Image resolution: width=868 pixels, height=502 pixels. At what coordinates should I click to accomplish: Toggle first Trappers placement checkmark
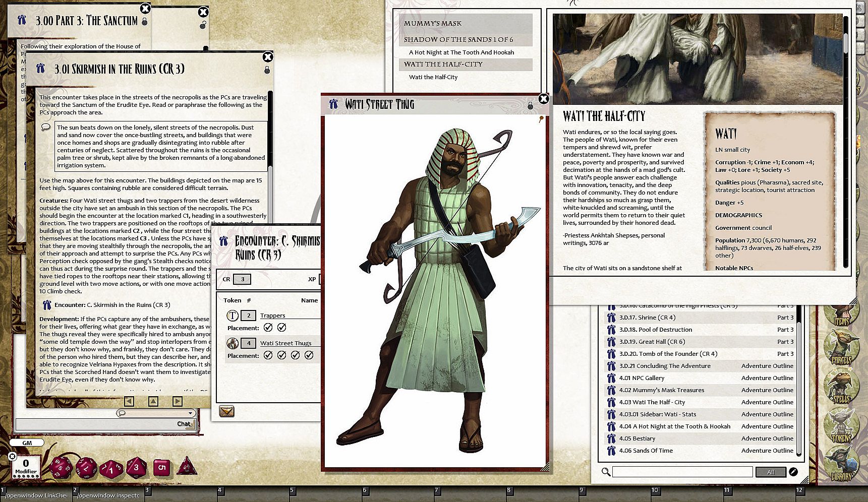pyautogui.click(x=268, y=328)
